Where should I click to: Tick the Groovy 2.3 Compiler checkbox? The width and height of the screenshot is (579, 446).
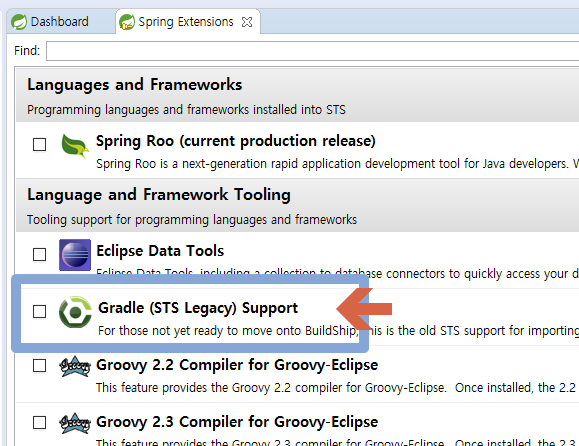(40, 422)
